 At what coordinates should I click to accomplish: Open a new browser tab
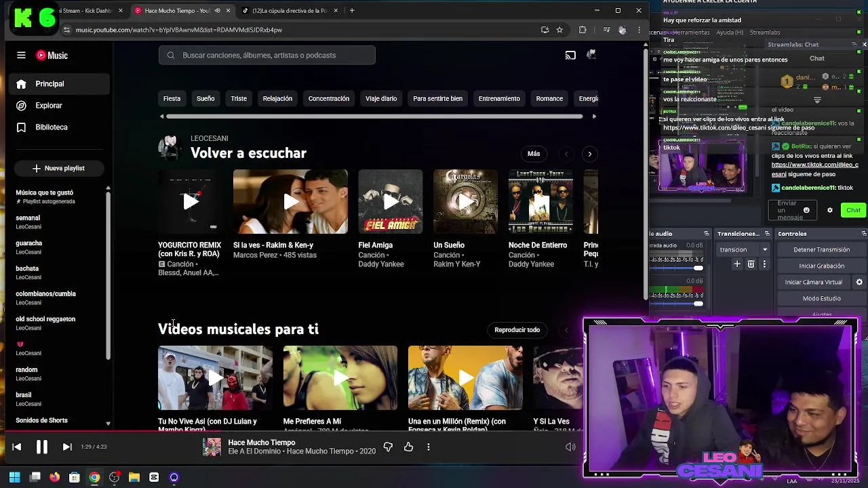(352, 11)
